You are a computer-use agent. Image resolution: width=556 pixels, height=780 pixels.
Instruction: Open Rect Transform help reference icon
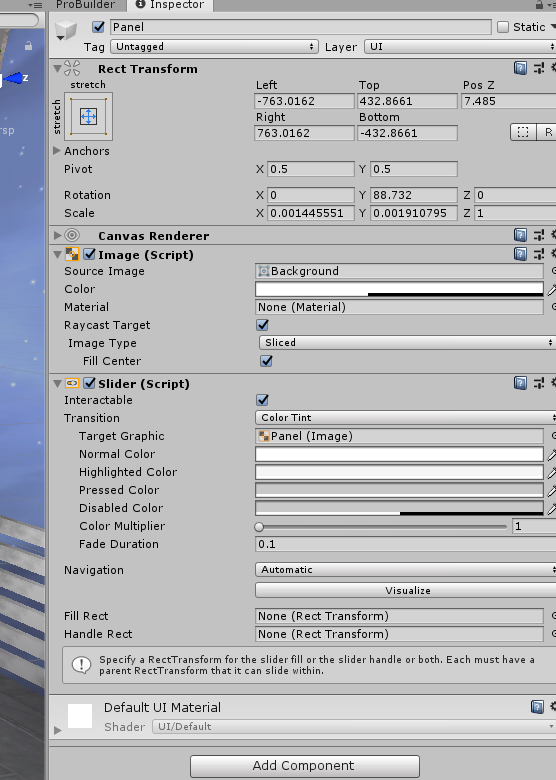(520, 68)
